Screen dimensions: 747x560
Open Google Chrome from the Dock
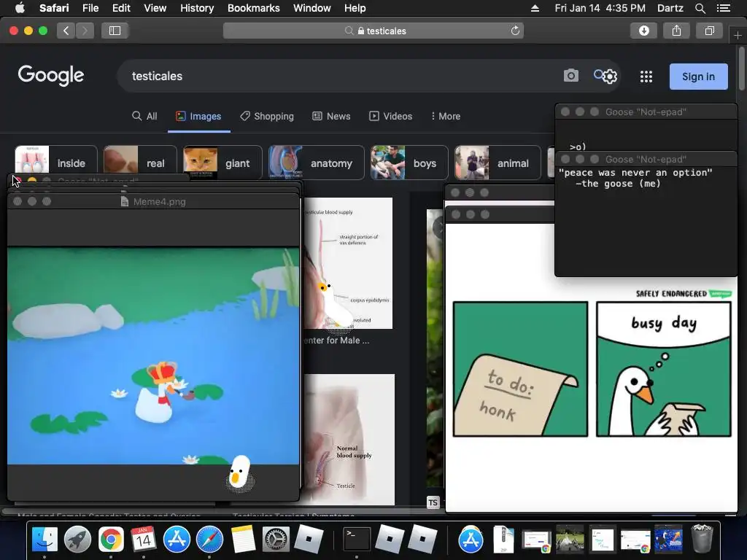pos(111,540)
